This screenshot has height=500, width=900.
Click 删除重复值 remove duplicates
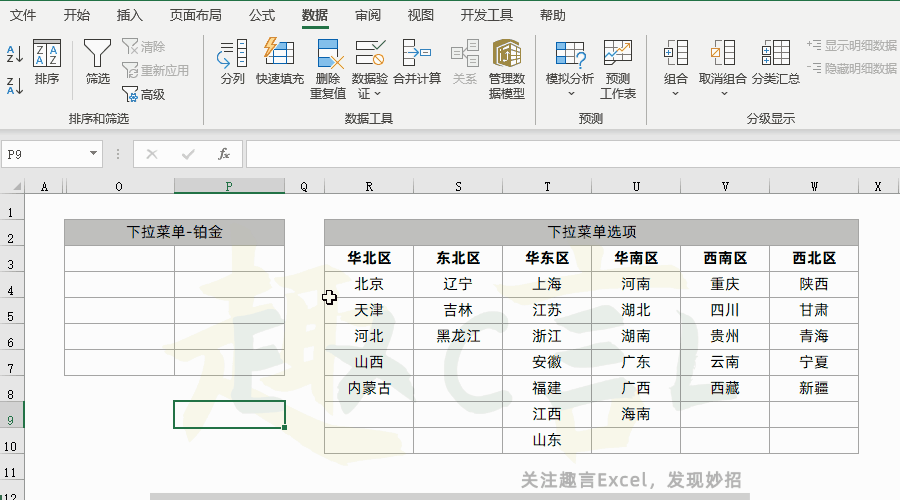pyautogui.click(x=328, y=69)
